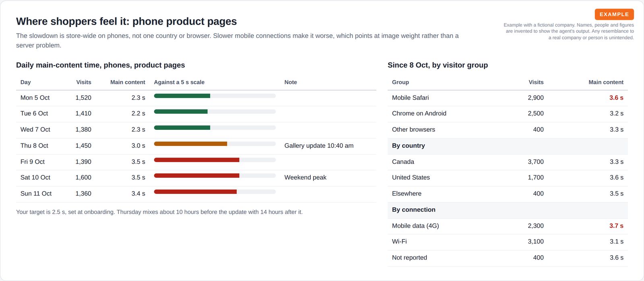
Task: Click the 'Chrome on Android' group row
Action: [508, 113]
